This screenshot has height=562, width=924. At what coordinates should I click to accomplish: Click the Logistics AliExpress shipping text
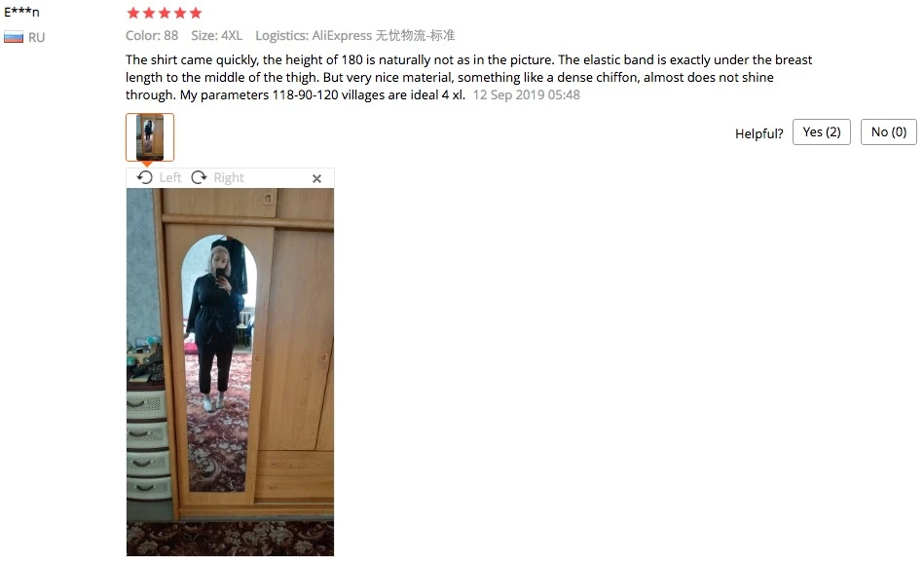point(354,35)
